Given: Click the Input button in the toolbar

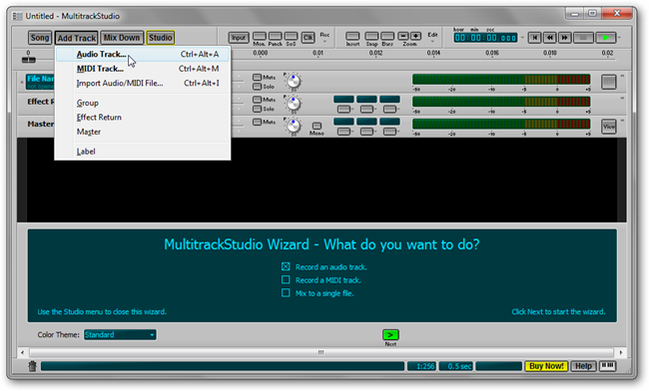Looking at the screenshot, I should pos(238,38).
